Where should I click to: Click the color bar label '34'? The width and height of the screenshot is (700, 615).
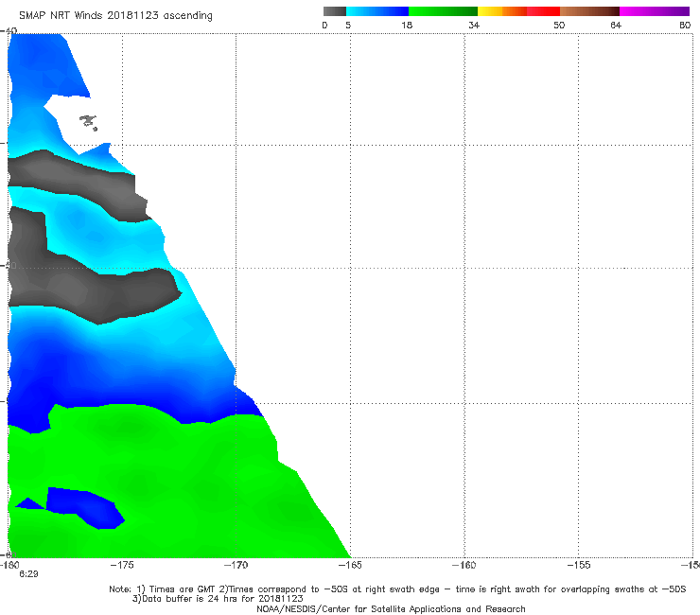pos(474,26)
